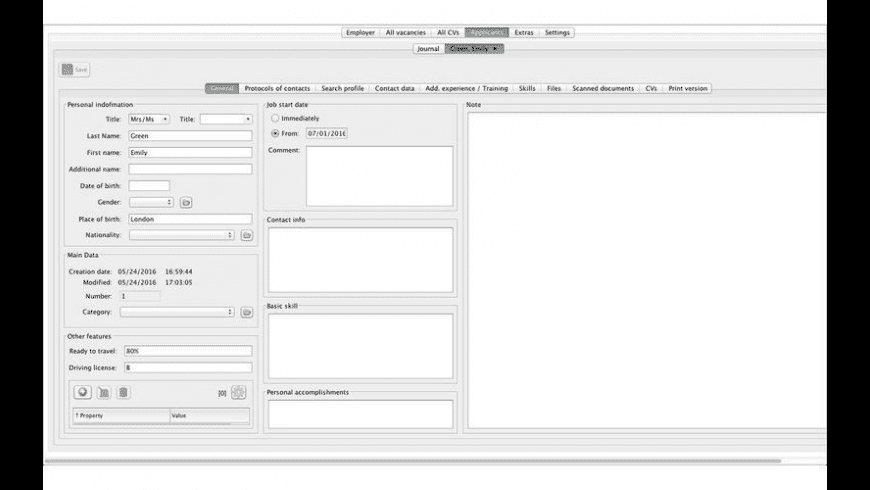Click the First name field containing Emily
This screenshot has width=870, height=490.
pyautogui.click(x=190, y=153)
